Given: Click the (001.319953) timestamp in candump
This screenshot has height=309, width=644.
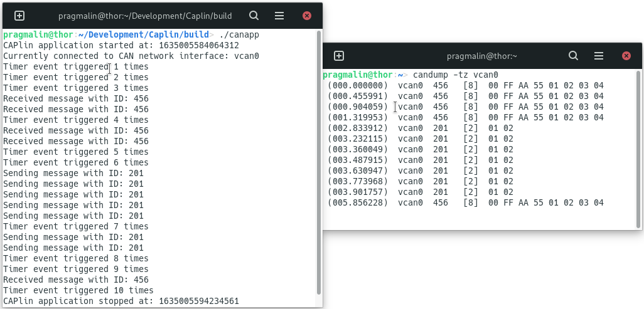Looking at the screenshot, I should [358, 117].
